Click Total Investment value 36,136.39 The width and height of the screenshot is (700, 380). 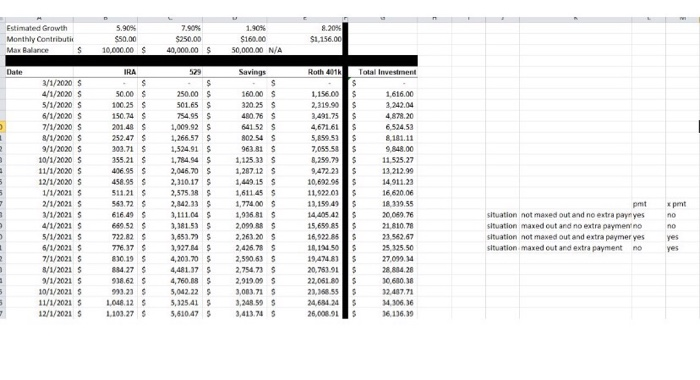coord(383,313)
